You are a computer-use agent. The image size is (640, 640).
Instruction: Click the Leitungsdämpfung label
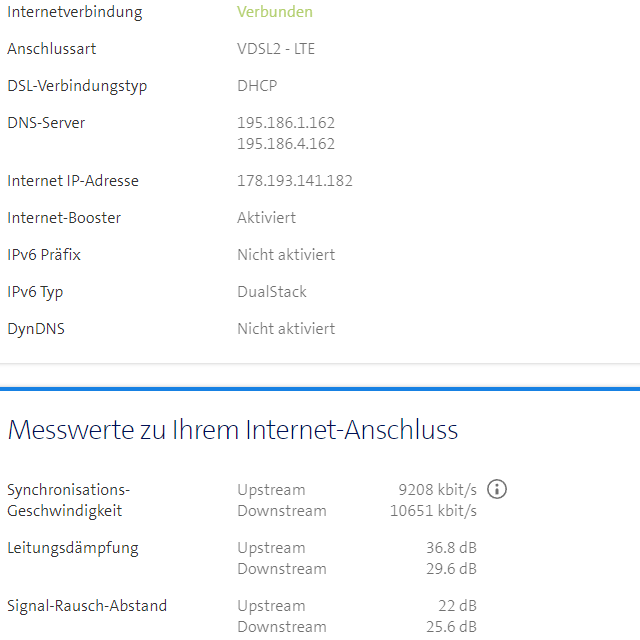click(73, 548)
